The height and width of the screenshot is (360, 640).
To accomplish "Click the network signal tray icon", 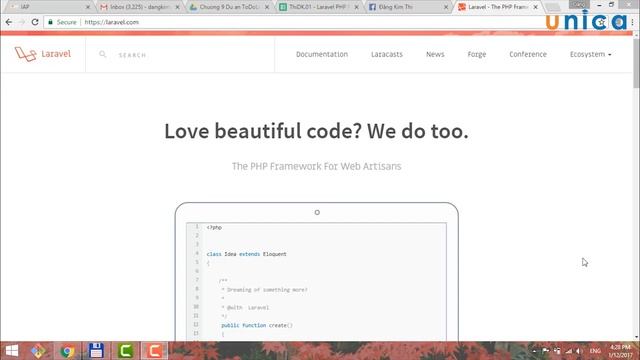I will (569, 351).
